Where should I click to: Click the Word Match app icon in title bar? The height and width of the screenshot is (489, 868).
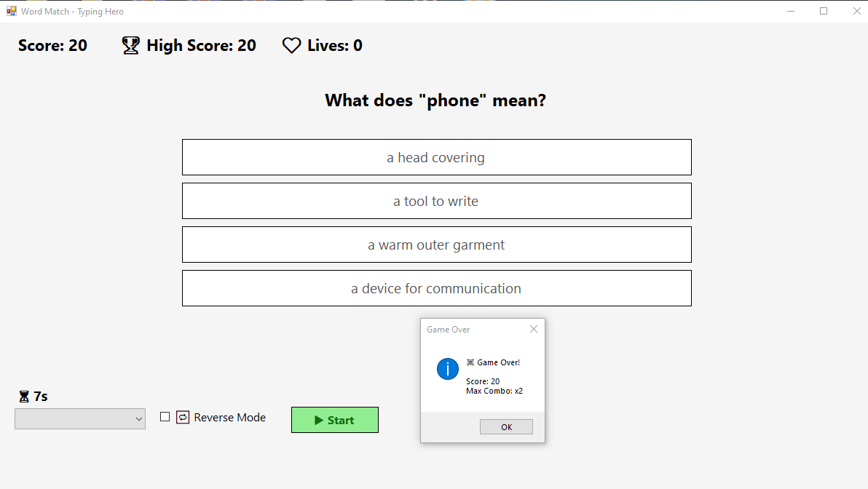[11, 11]
